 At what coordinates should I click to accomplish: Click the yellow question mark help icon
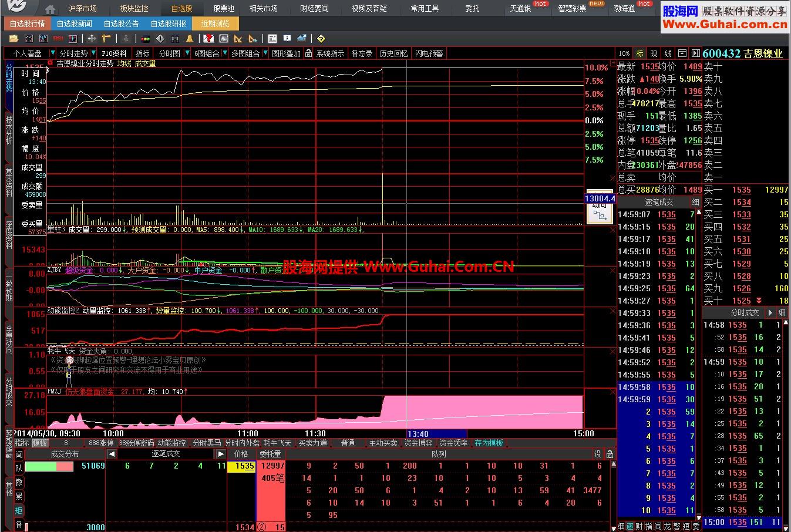pos(321,39)
